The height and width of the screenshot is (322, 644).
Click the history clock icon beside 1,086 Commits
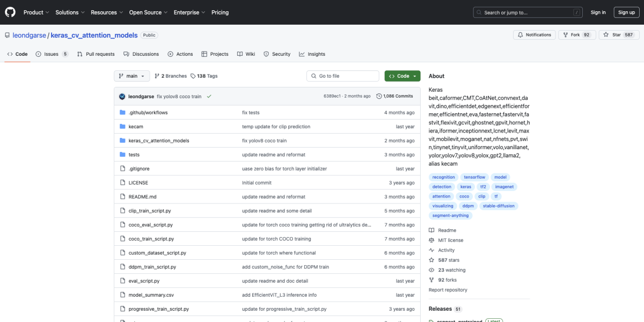(x=379, y=97)
